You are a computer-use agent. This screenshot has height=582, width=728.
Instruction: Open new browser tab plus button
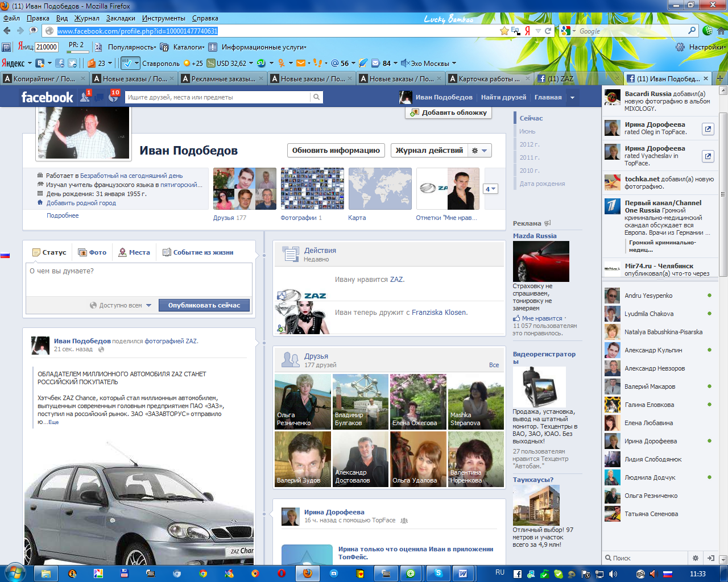coord(720,78)
